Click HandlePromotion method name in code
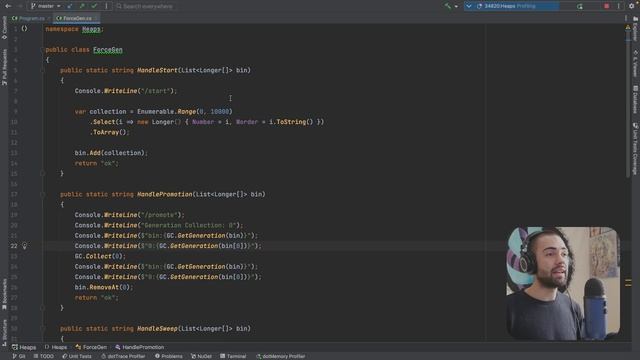640x360 pixels. pos(164,194)
